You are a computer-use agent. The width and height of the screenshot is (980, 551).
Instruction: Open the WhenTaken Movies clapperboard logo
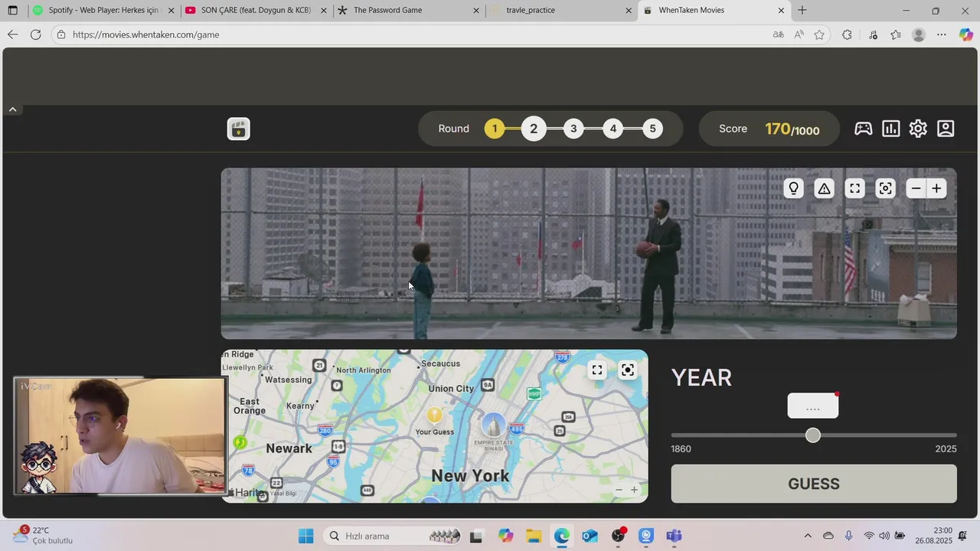239,129
